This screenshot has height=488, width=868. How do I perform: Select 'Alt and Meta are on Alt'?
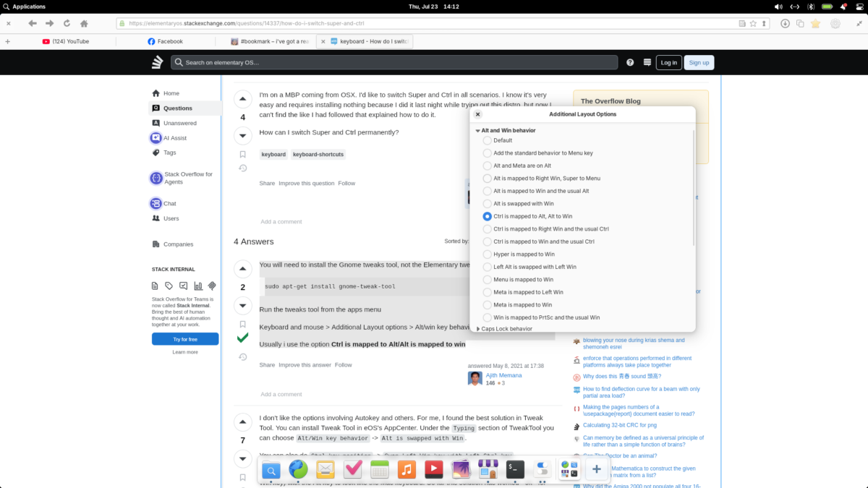(x=488, y=166)
